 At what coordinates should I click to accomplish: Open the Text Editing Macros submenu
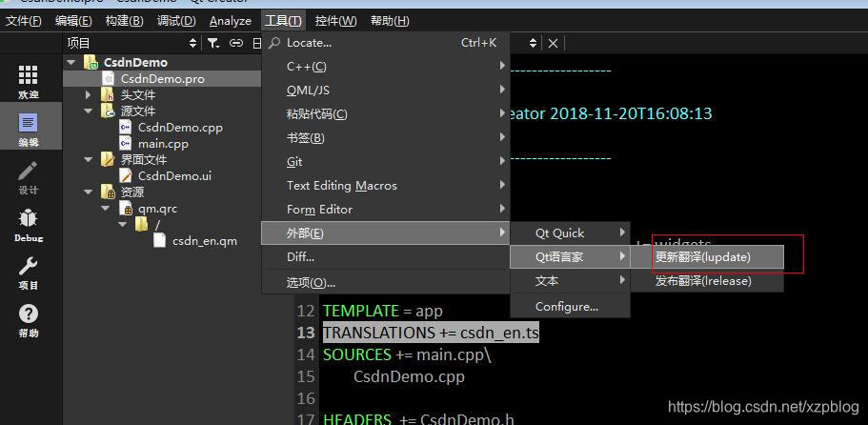tap(385, 186)
